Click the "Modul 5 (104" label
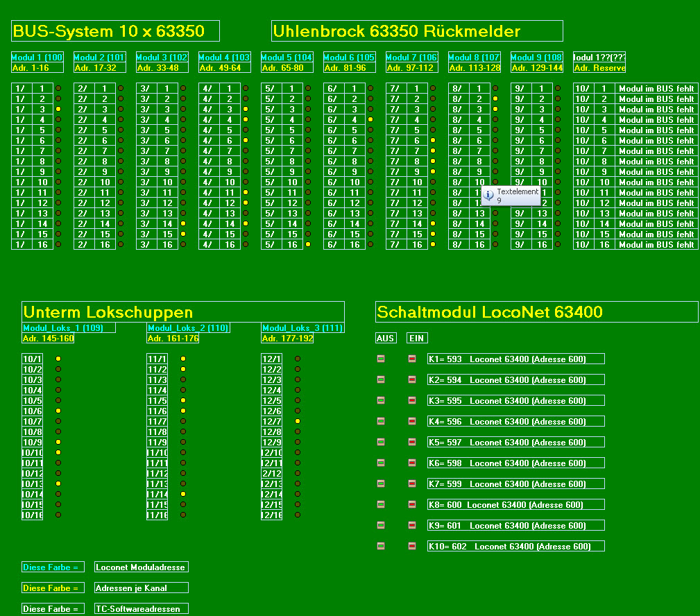700x616 pixels. coord(287,57)
